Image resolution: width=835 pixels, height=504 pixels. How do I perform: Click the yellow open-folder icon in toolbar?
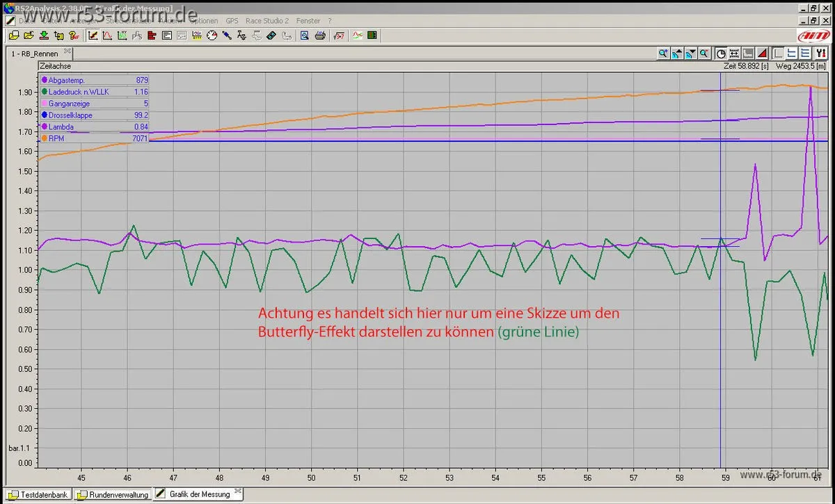point(29,35)
